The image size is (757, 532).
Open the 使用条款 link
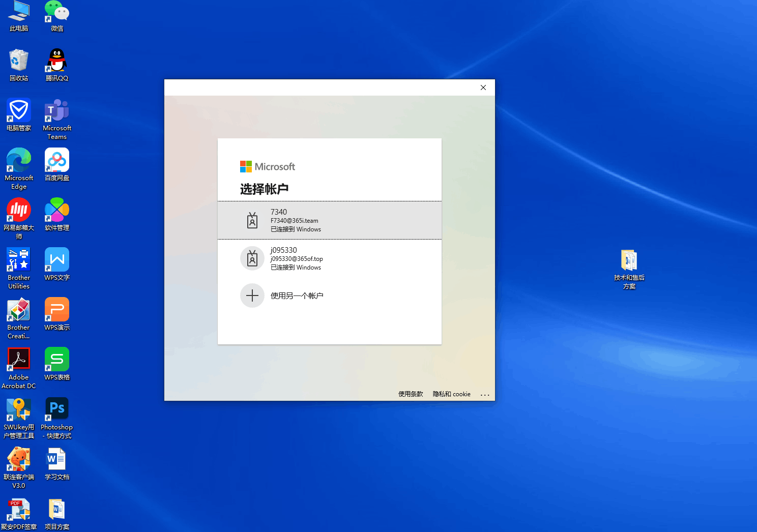411,394
